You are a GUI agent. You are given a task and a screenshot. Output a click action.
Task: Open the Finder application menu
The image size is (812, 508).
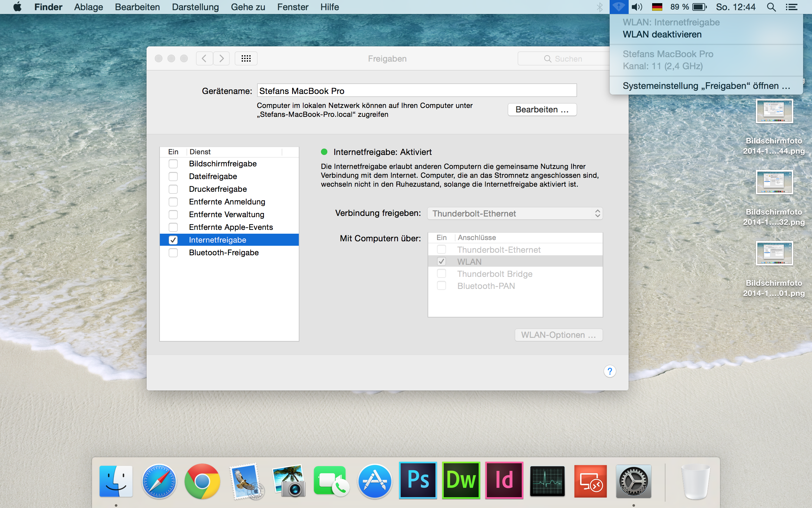48,7
